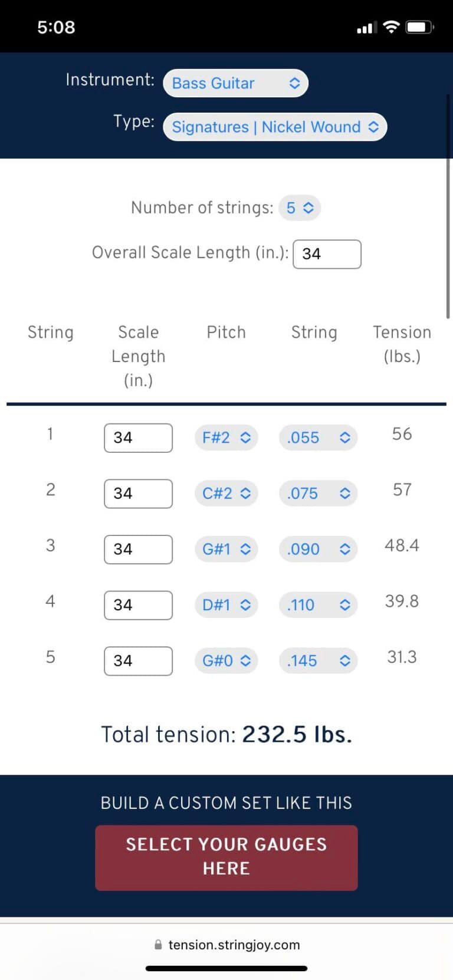The width and height of the screenshot is (453, 980).
Task: Open the D#1 pitch selector
Action: (x=226, y=605)
